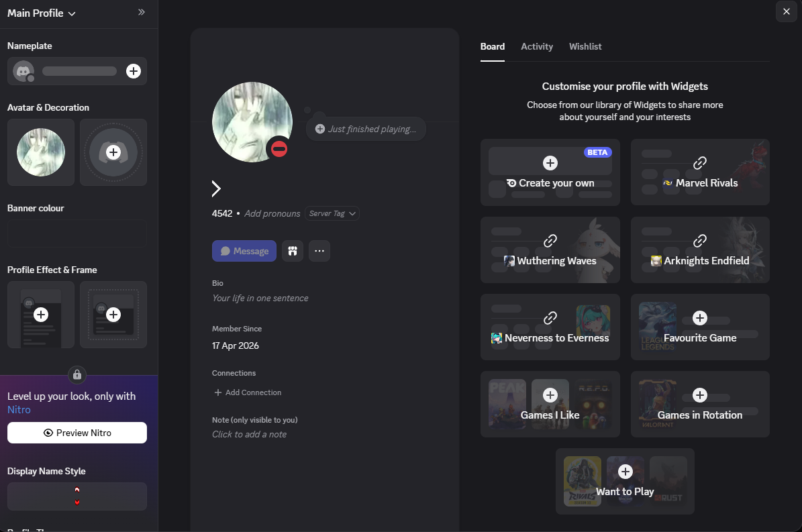The image size is (802, 532).
Task: Click the Bio field placeholder
Action: [260, 298]
